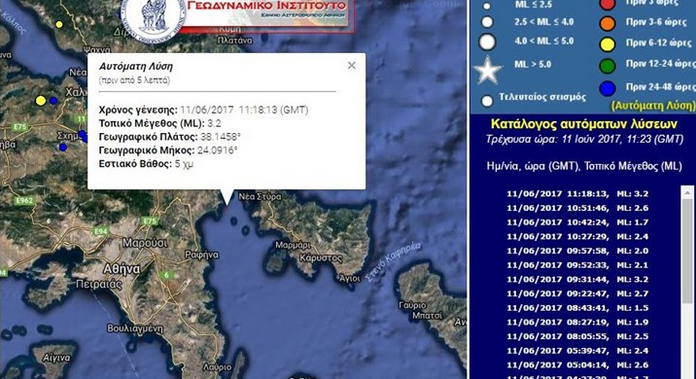Screen dimensions: 696x379
Task: Click the 4.0 < ML ≤ 5.0 size circle
Action: (487, 42)
